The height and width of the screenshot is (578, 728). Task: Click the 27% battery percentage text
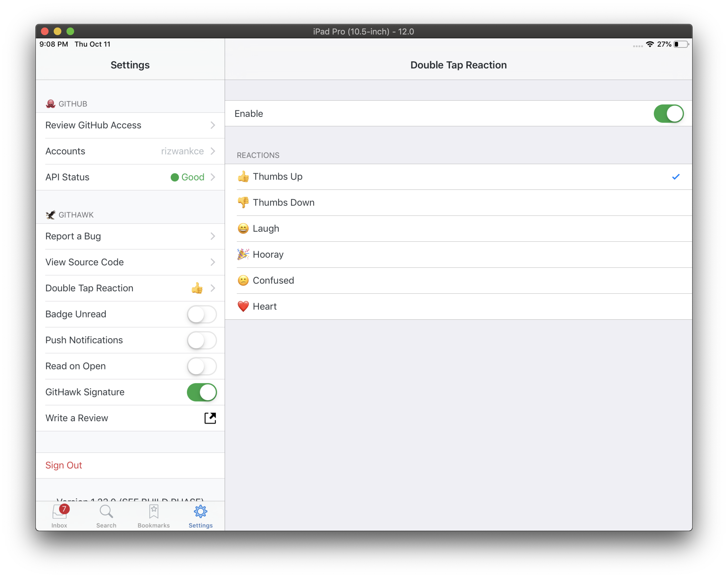(664, 44)
